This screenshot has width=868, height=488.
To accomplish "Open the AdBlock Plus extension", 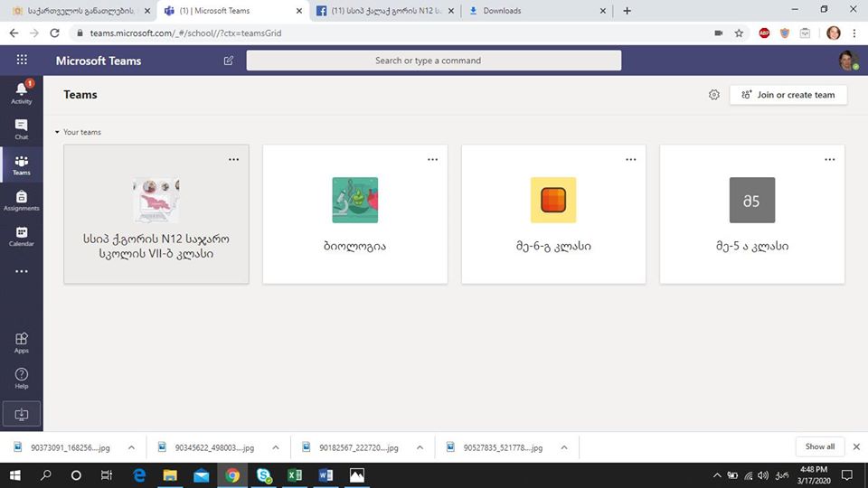I will coord(764,33).
